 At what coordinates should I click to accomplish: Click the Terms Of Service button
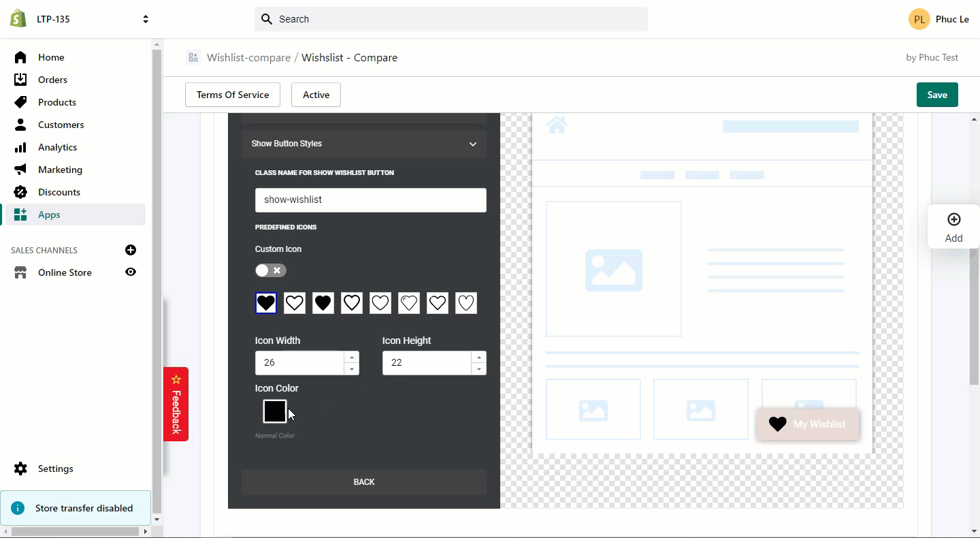point(233,95)
